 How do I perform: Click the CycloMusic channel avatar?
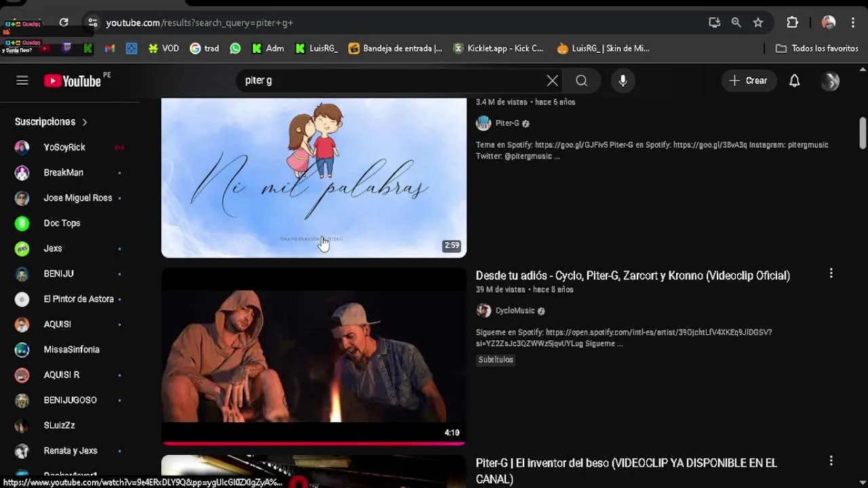click(x=484, y=310)
